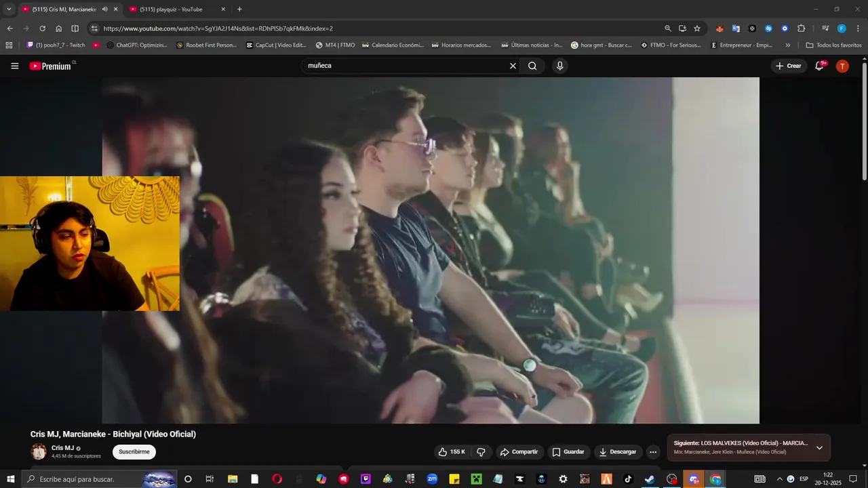Image resolution: width=868 pixels, height=488 pixels.
Task: Bookmark this page with star
Action: 697,28
